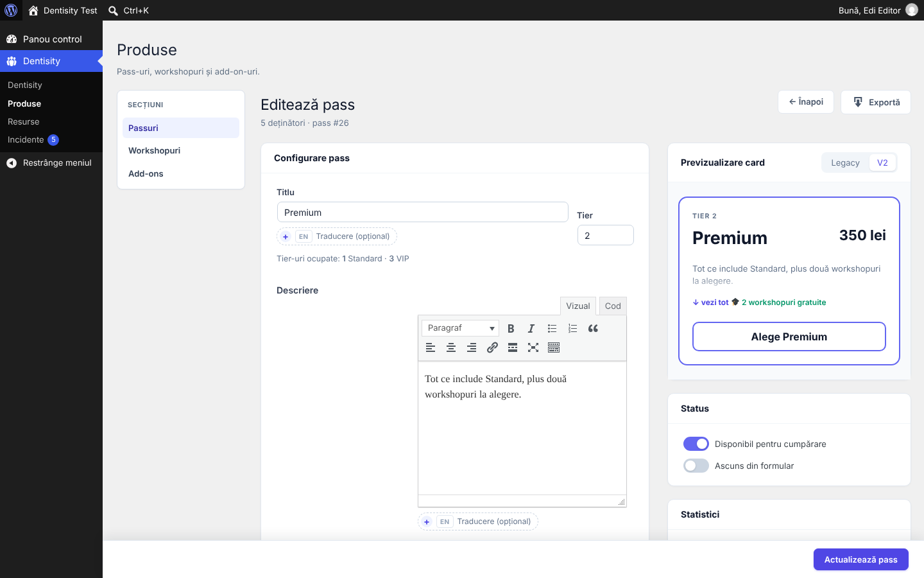Center-align the description text
The image size is (924, 578).
[x=451, y=347]
